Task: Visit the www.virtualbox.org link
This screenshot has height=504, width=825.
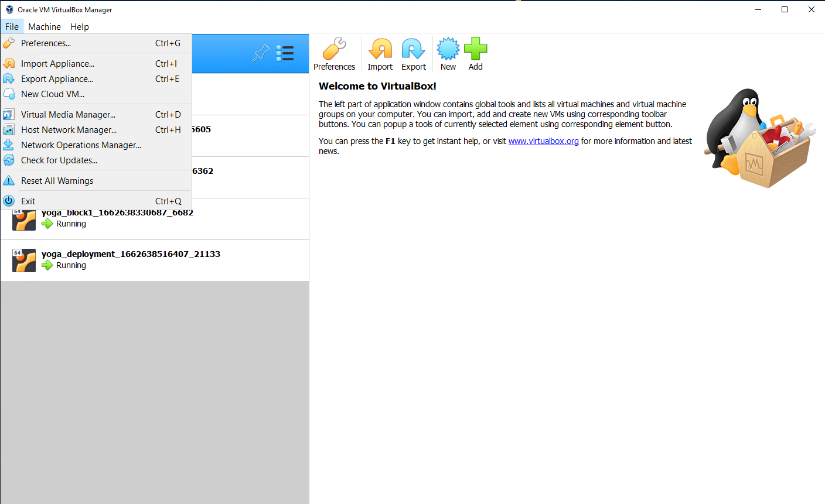Action: pyautogui.click(x=544, y=141)
